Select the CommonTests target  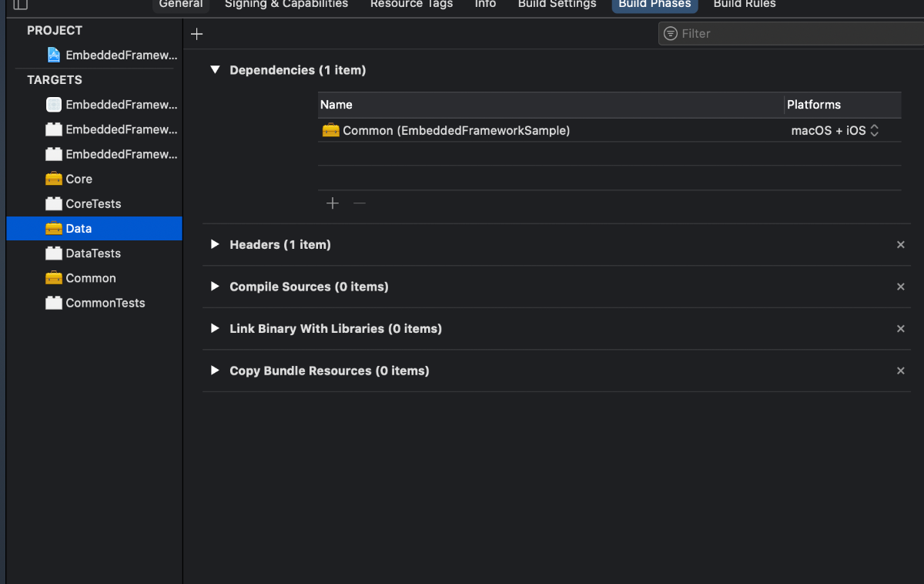pyautogui.click(x=105, y=303)
